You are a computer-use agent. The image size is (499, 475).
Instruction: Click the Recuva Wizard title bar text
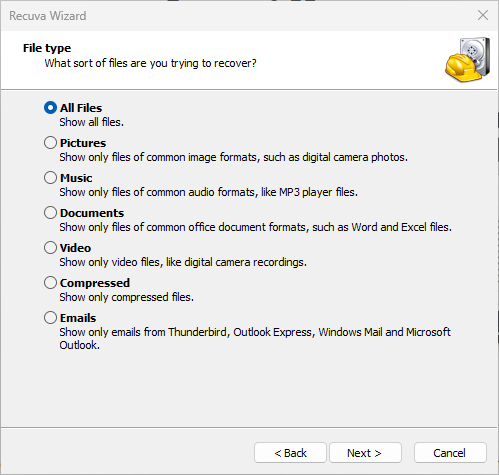point(48,16)
